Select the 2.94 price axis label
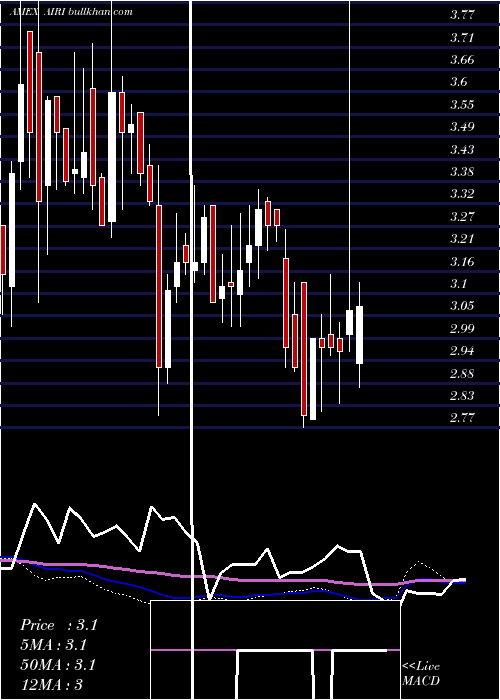This screenshot has width=500, height=700. (462, 351)
